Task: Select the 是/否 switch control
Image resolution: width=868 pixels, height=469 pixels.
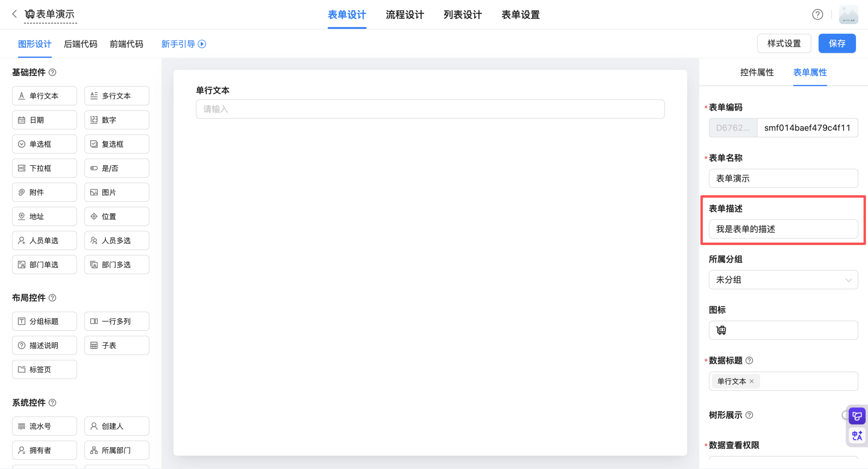Action: click(117, 168)
